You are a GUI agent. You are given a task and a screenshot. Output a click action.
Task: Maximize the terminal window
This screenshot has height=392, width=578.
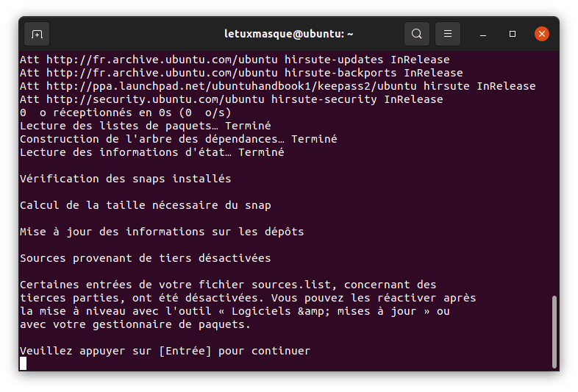[513, 34]
